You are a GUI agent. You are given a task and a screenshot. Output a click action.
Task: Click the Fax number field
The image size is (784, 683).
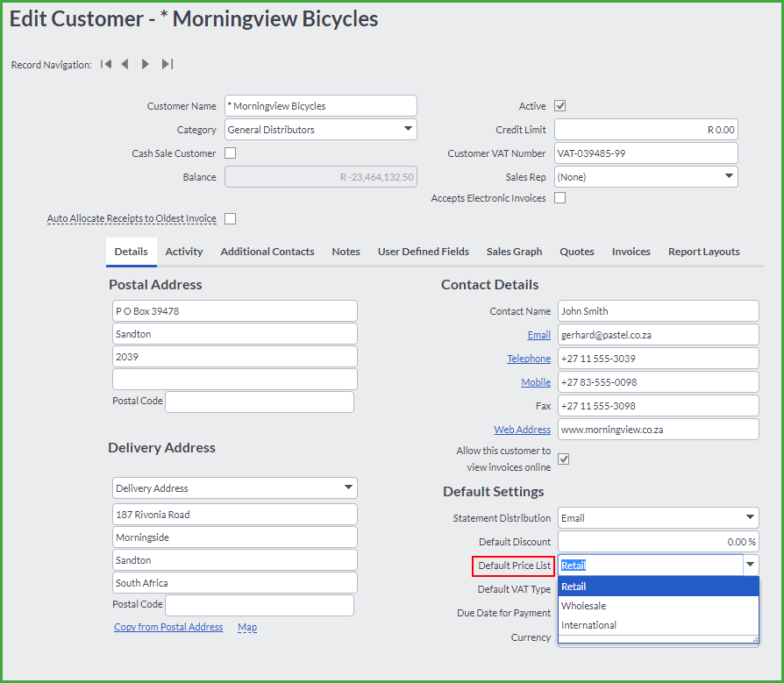click(658, 406)
